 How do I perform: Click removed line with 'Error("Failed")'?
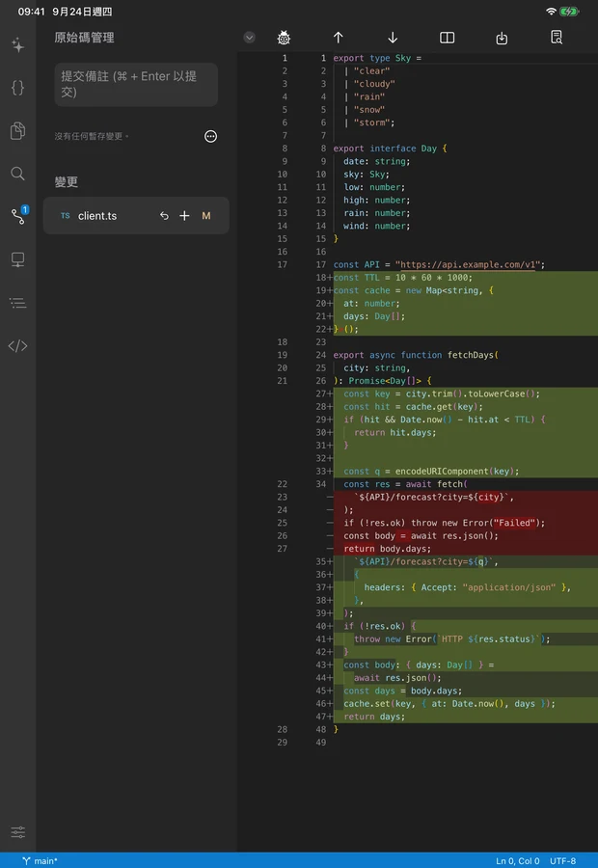point(444,523)
